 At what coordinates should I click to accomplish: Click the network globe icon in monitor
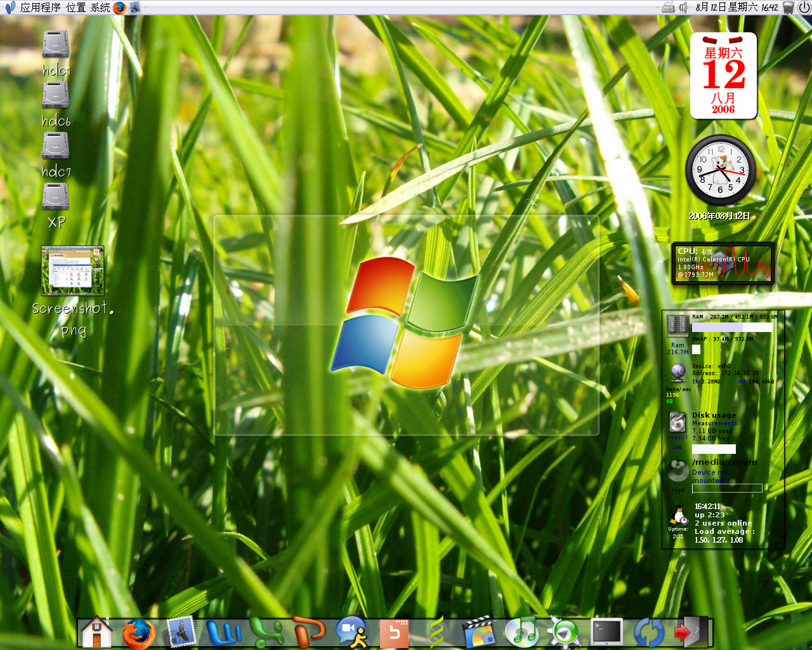tap(678, 373)
